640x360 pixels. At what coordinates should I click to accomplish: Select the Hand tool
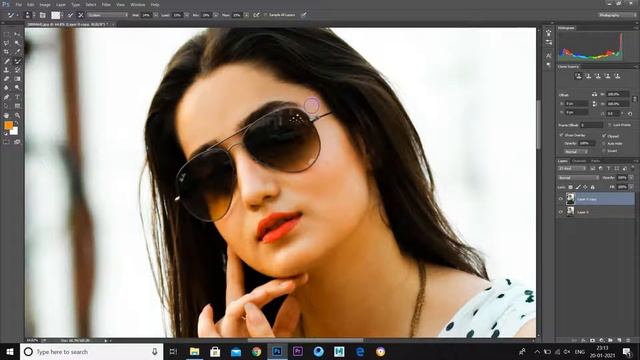(7, 116)
